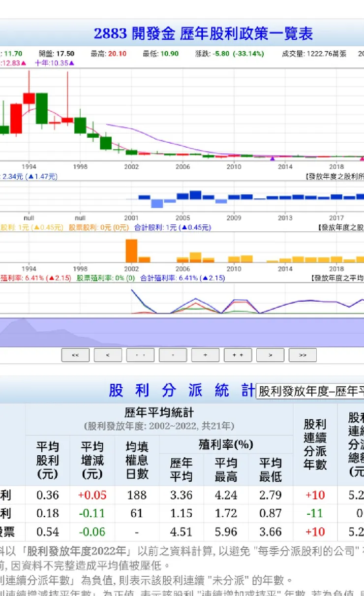Click the '最高: 20.10' price label
The image size is (364, 596).
[108, 54]
